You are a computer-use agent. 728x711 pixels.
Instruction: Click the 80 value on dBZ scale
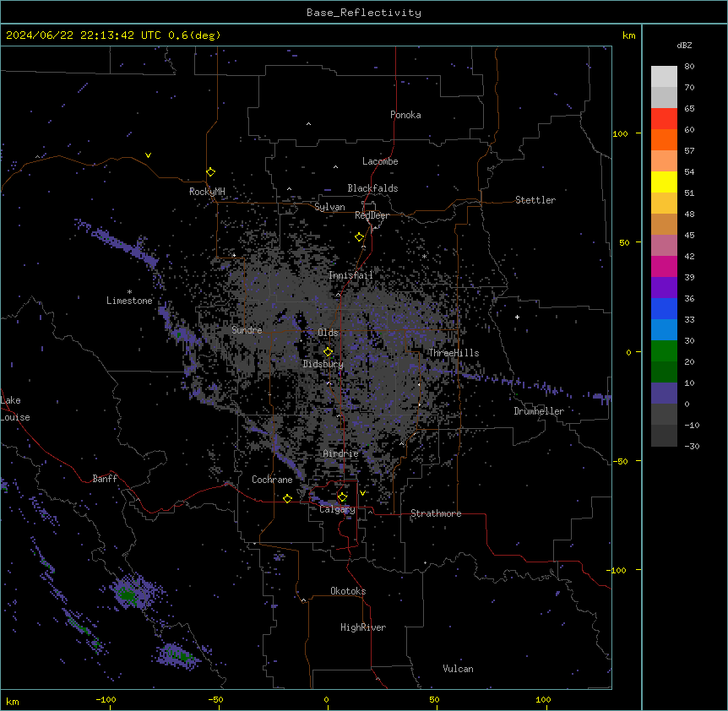(x=689, y=67)
